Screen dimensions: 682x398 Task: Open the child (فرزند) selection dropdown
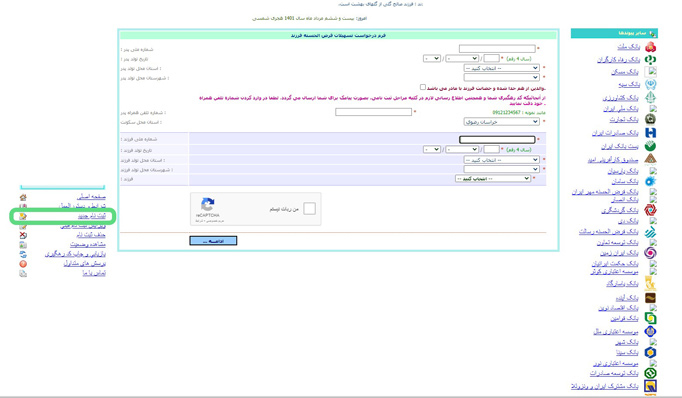click(493, 179)
